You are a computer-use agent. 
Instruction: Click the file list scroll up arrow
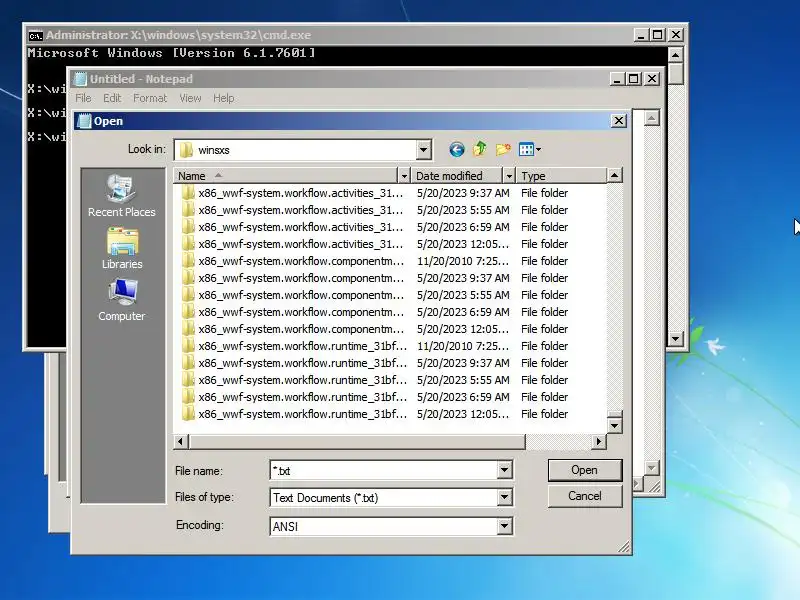click(614, 176)
